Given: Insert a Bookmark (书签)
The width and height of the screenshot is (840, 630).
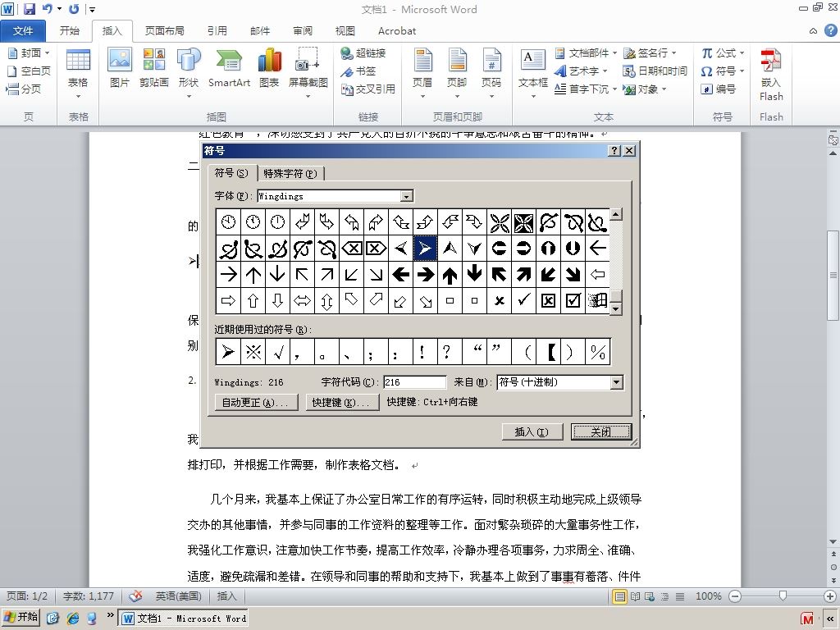Looking at the screenshot, I should point(358,71).
